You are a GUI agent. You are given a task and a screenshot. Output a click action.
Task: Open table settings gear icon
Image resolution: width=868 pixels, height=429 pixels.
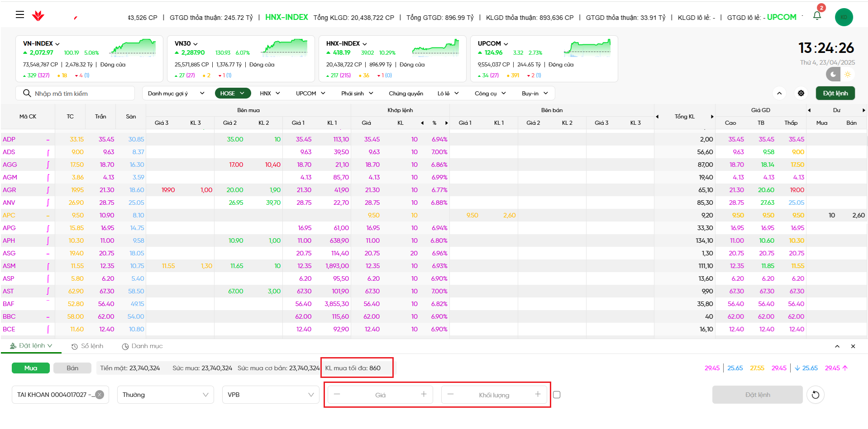tap(801, 93)
